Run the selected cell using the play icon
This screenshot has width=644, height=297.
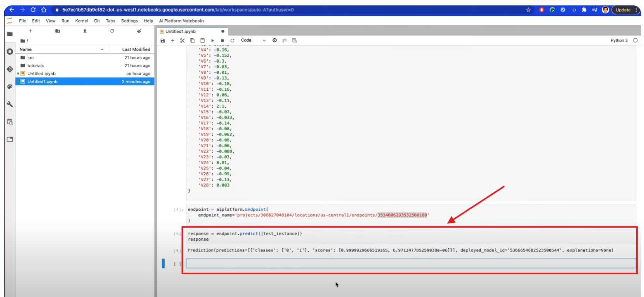212,41
